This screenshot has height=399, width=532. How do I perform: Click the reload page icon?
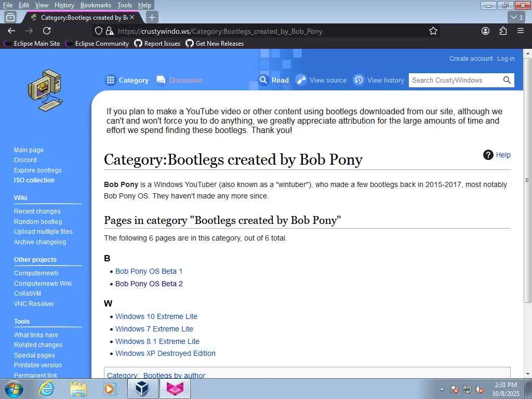point(47,31)
